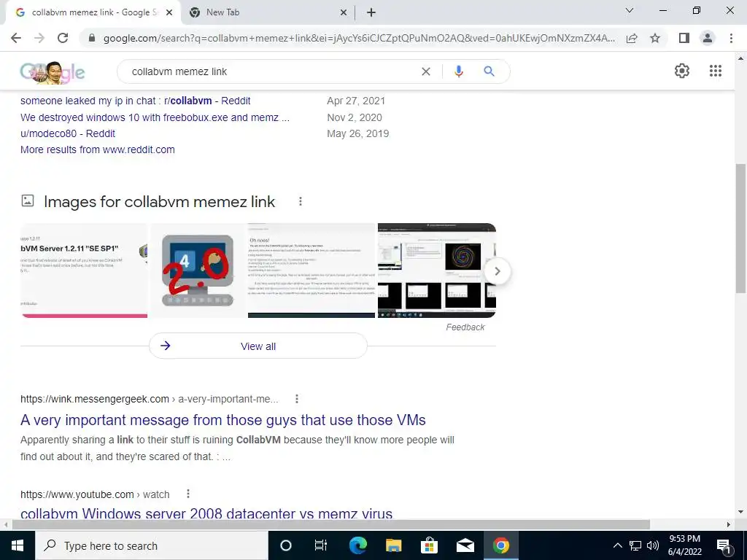Click the address bar URL

pyautogui.click(x=359, y=38)
